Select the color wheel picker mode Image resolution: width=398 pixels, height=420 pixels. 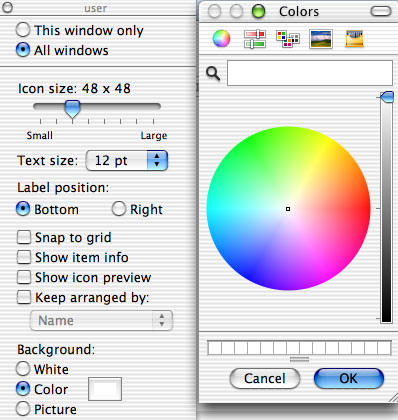[x=221, y=39]
